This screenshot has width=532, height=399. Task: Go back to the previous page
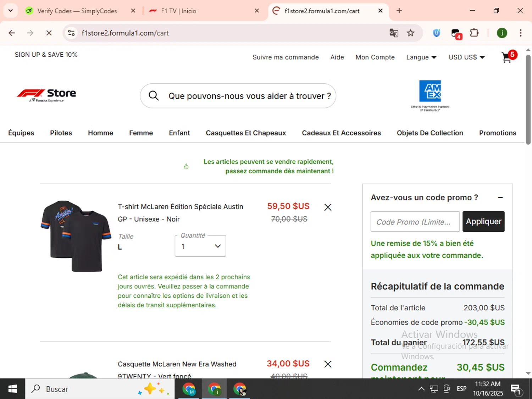[x=12, y=33]
